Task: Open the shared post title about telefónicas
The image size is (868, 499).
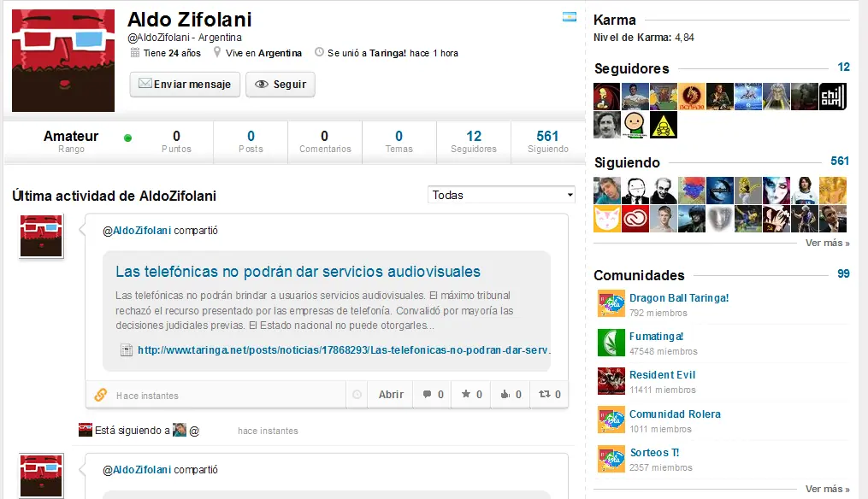Action: coord(298,272)
